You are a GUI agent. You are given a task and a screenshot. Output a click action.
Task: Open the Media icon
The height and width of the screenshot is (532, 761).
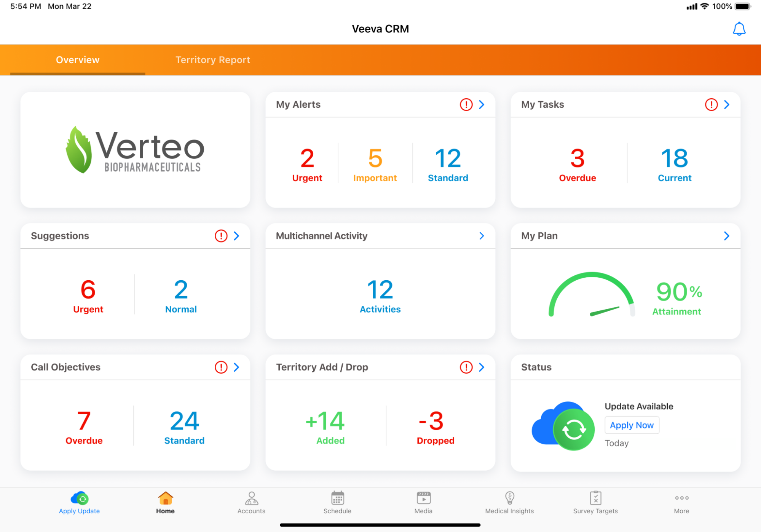click(x=423, y=498)
